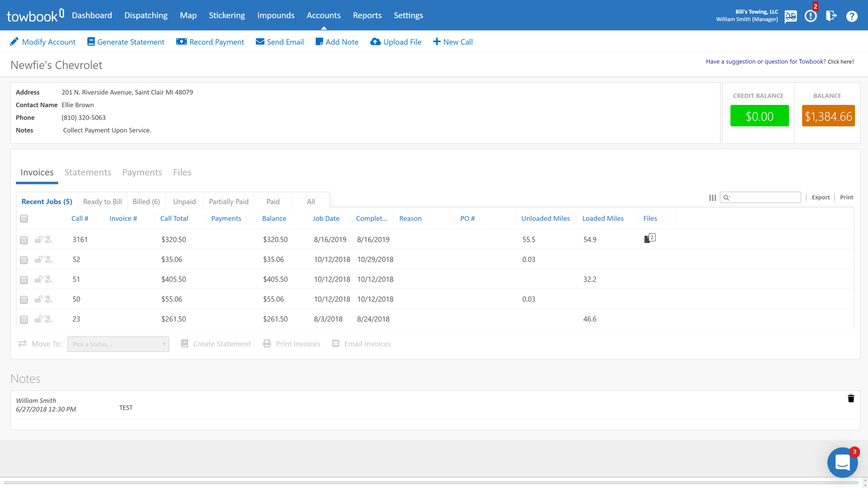Check the checkbox for call 3161

point(24,240)
